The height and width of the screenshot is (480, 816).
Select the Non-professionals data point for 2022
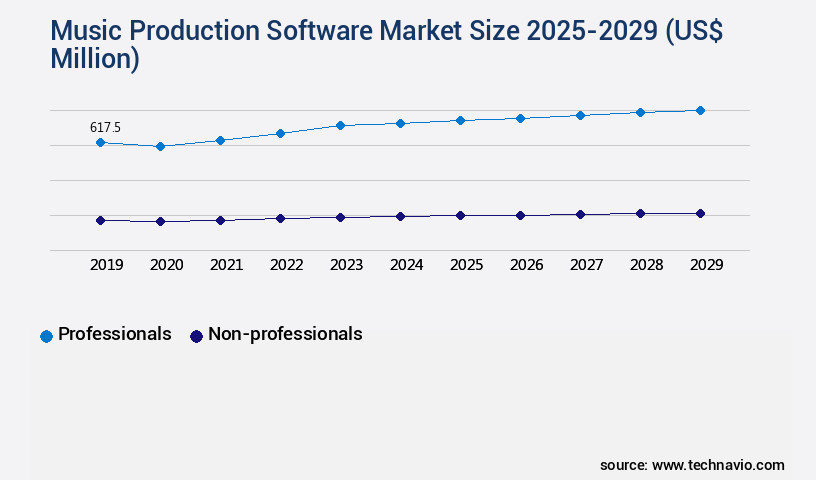280,218
